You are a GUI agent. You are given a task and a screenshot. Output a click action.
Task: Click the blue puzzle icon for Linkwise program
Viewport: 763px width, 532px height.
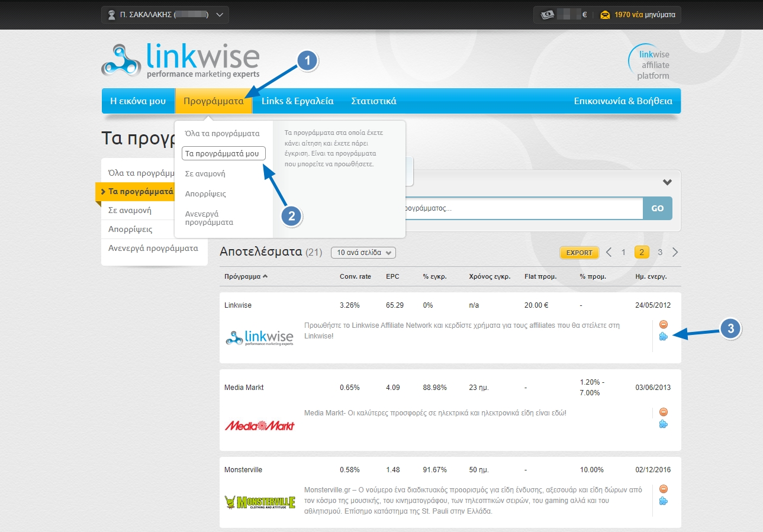click(x=663, y=337)
